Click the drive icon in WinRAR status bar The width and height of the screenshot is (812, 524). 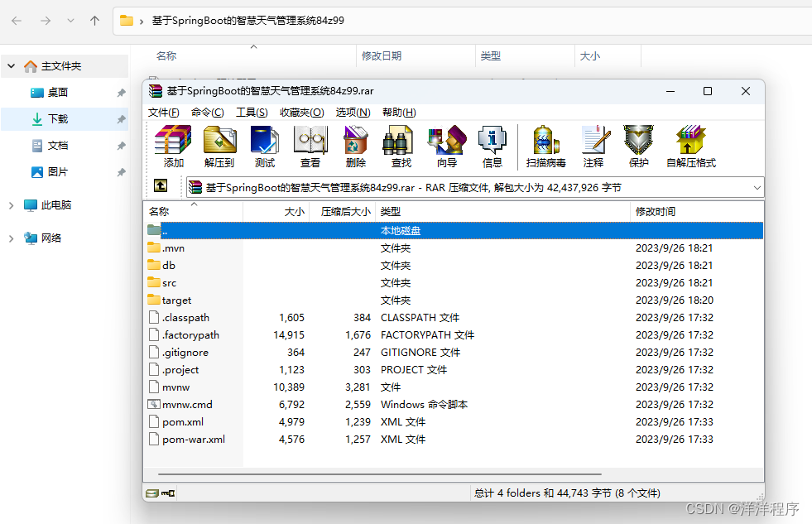[x=151, y=493]
